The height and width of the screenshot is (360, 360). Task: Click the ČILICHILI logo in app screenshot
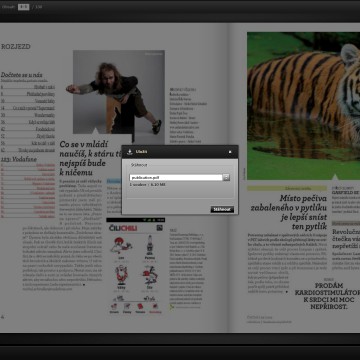pos(123,228)
